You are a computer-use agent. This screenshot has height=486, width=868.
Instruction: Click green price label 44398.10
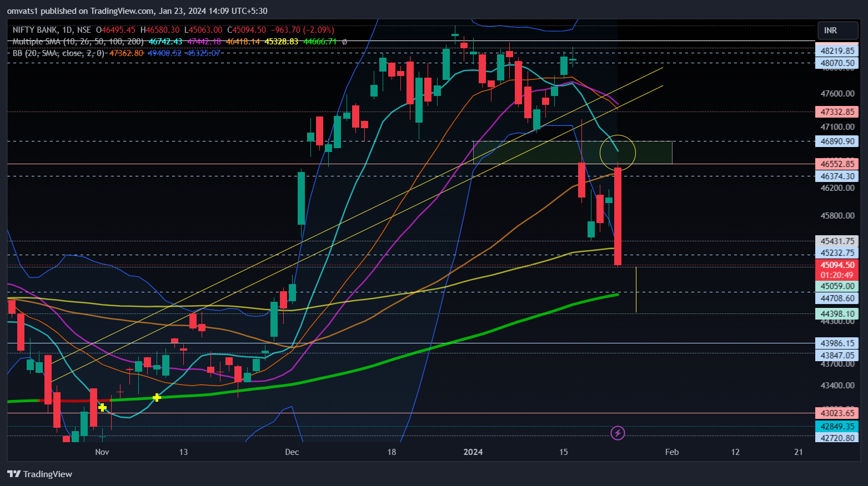coord(837,313)
